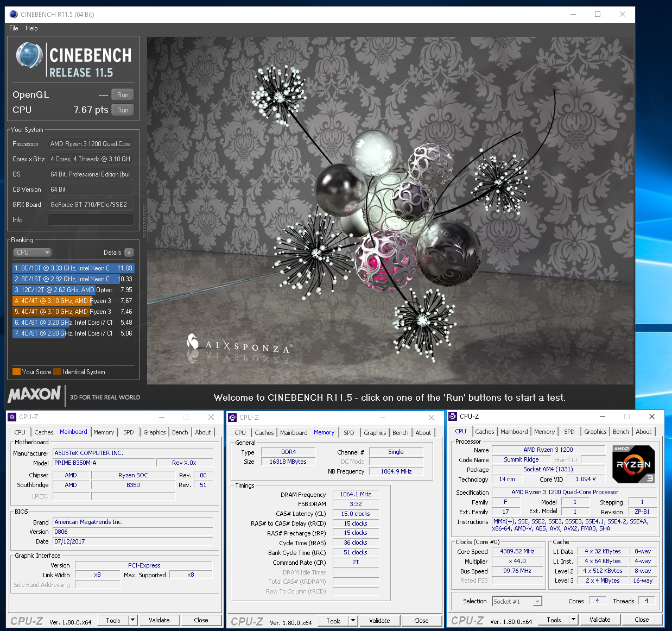The image size is (672, 631).
Task: Switch to Bench tab in Memory CPU-Z window
Action: pos(401,433)
